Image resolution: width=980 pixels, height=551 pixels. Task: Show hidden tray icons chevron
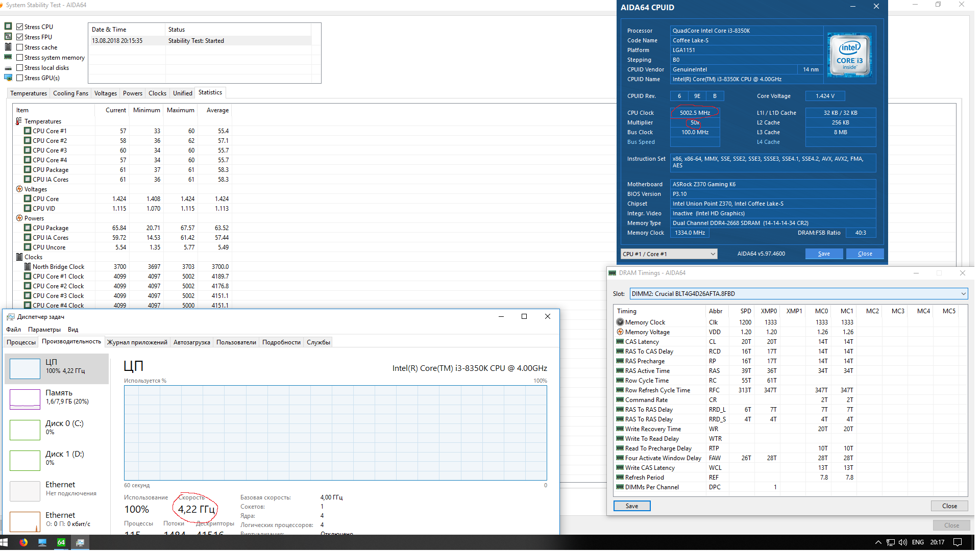(878, 542)
